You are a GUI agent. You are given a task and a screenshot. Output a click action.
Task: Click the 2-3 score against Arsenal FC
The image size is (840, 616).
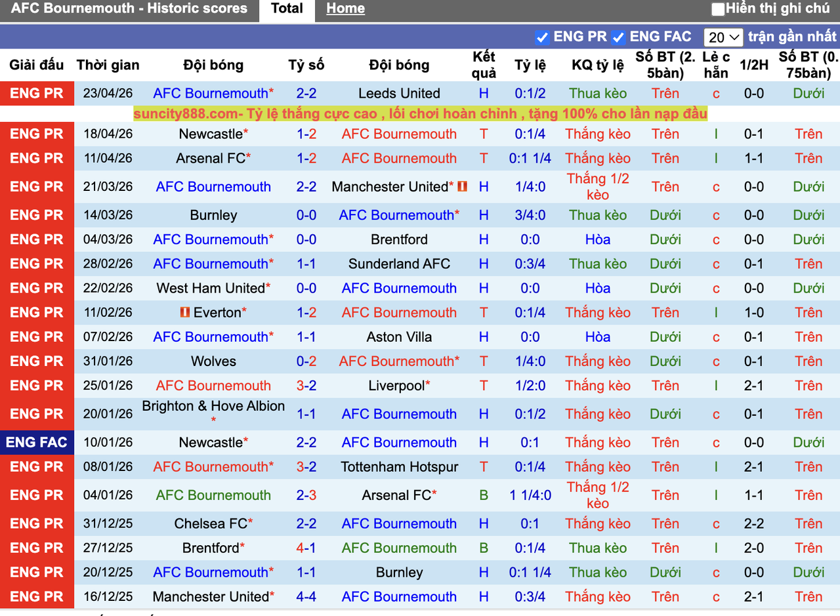point(306,495)
